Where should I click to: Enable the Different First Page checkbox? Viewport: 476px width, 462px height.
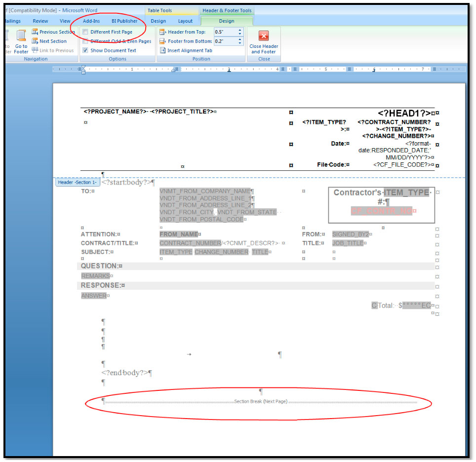click(85, 32)
